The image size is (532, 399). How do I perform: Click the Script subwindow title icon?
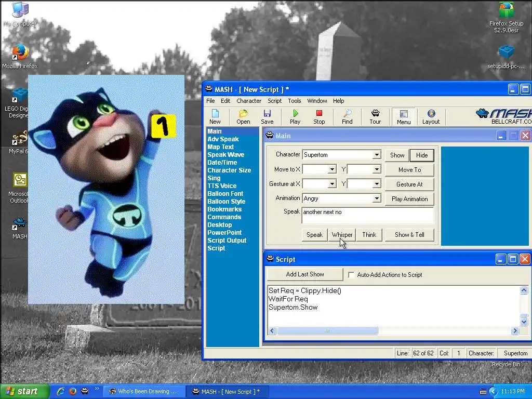click(x=270, y=259)
